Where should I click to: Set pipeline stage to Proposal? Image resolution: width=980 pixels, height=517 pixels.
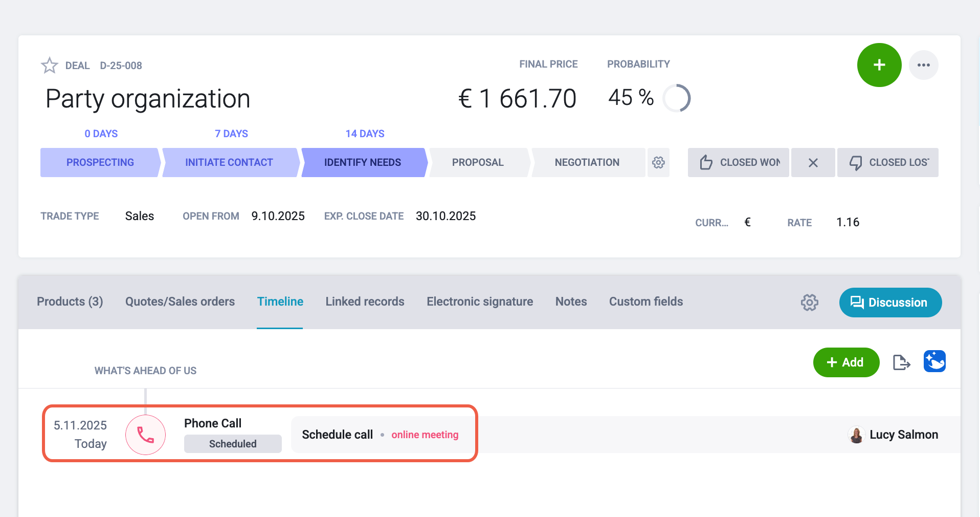pos(478,163)
